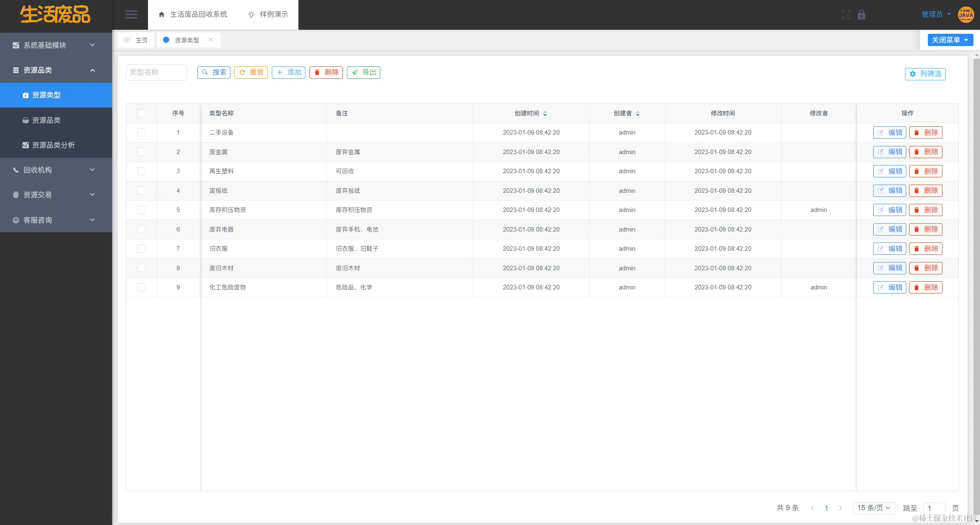This screenshot has width=980, height=525.
Task: Open 资源品类分析 in the sidebar
Action: [x=53, y=145]
